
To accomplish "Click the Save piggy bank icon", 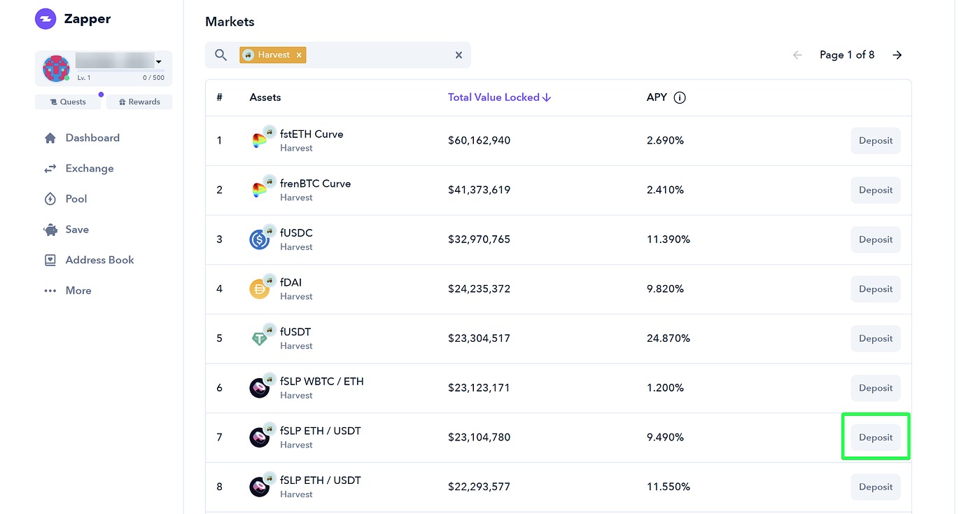I will point(50,230).
